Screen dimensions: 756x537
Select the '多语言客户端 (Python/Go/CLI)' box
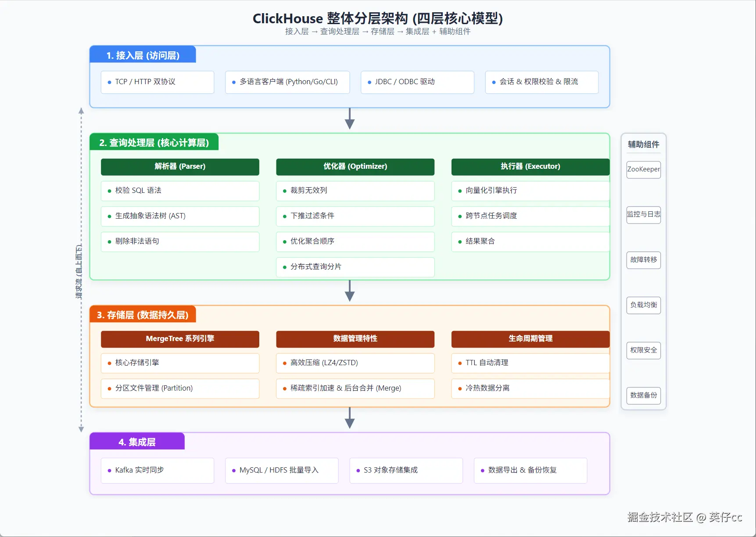click(x=287, y=82)
